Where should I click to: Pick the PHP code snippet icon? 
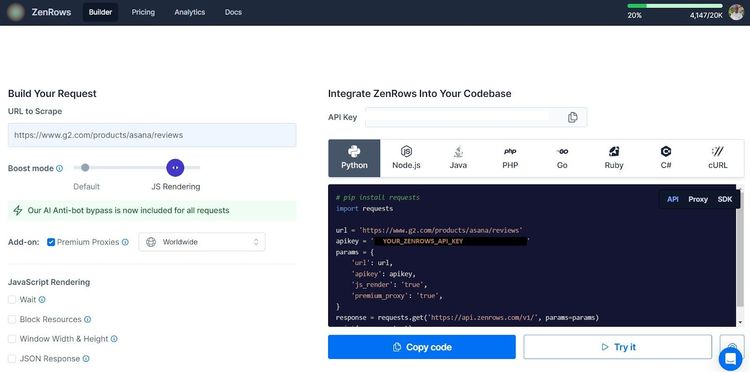(510, 152)
